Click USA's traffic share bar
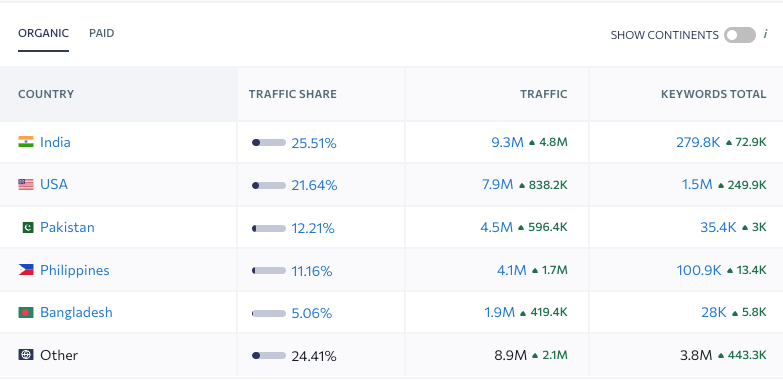 [269, 186]
